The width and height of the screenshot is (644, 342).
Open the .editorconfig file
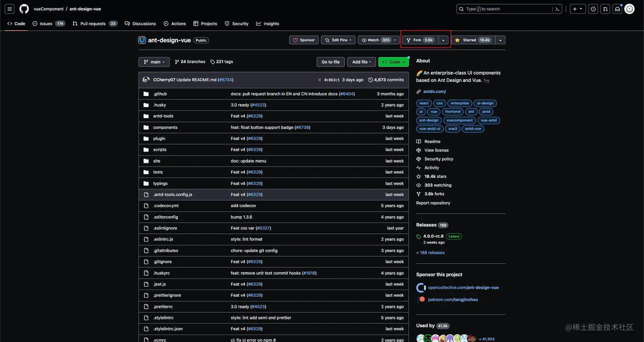point(166,217)
